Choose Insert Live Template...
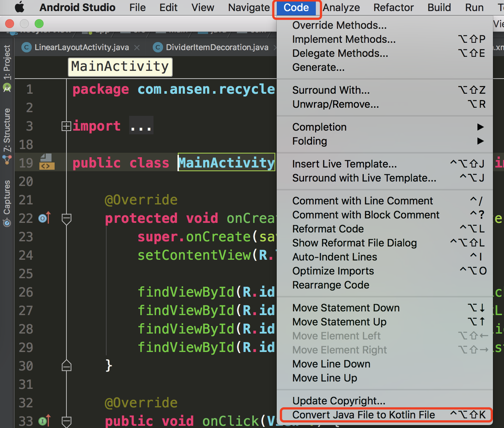 coord(385,164)
